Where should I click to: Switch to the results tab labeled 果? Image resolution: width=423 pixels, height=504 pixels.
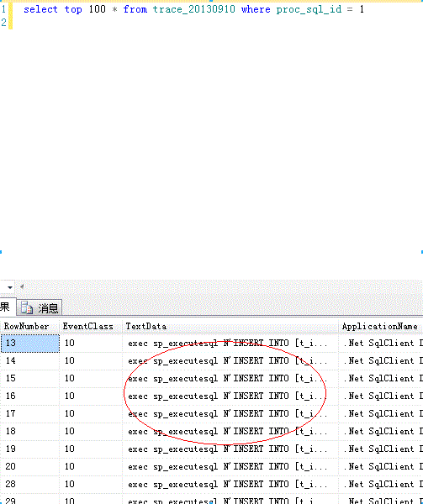coord(7,307)
